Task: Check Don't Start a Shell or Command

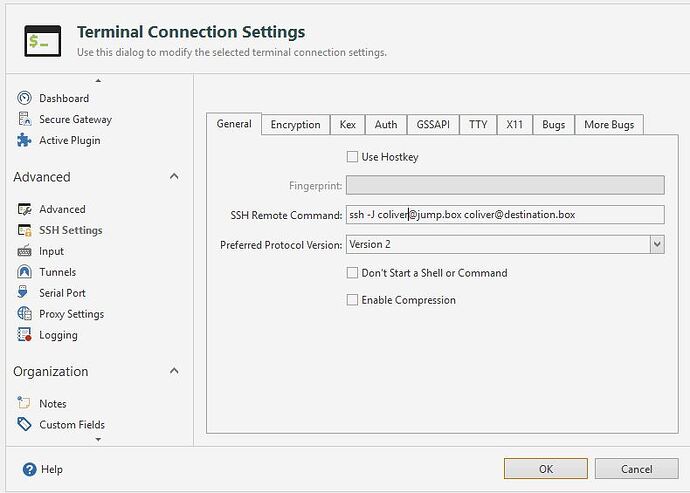Action: pos(352,273)
